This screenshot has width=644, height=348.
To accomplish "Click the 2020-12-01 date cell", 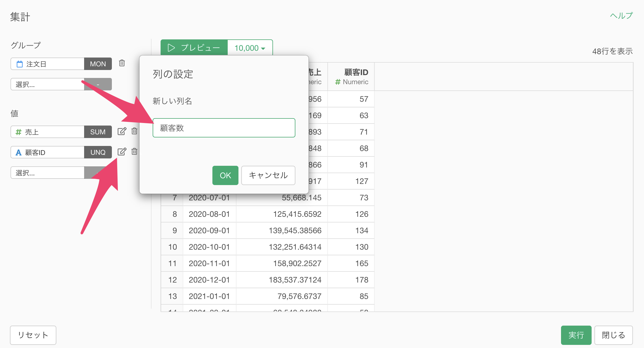I will coord(209,280).
